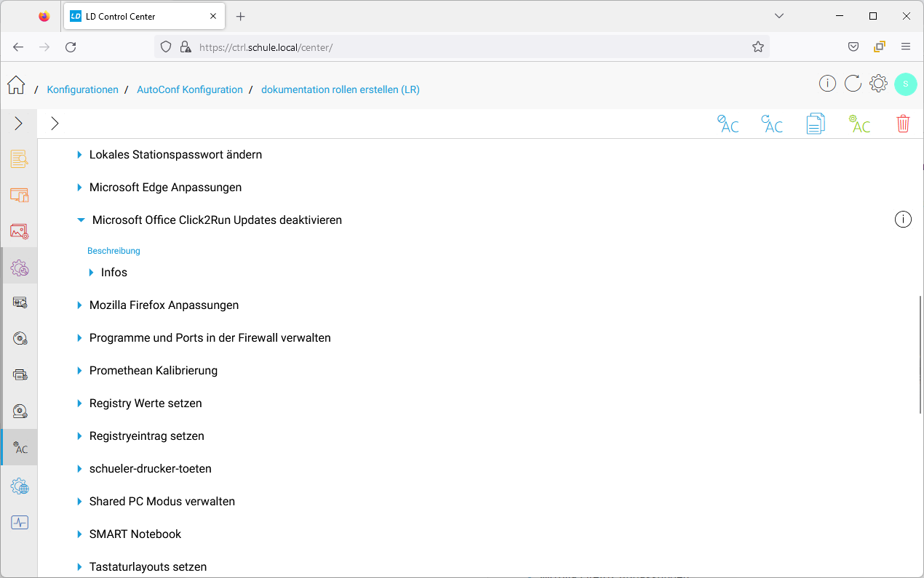Go back in browser history
The image size is (924, 578).
point(18,47)
